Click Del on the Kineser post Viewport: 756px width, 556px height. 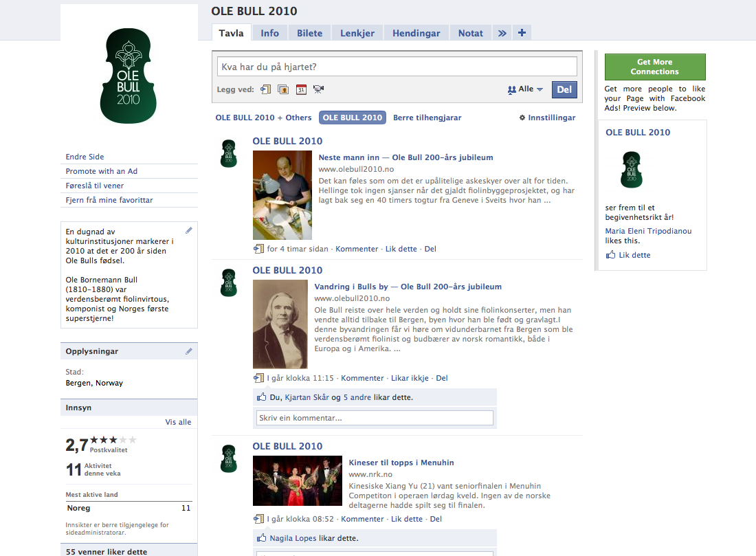click(x=436, y=519)
